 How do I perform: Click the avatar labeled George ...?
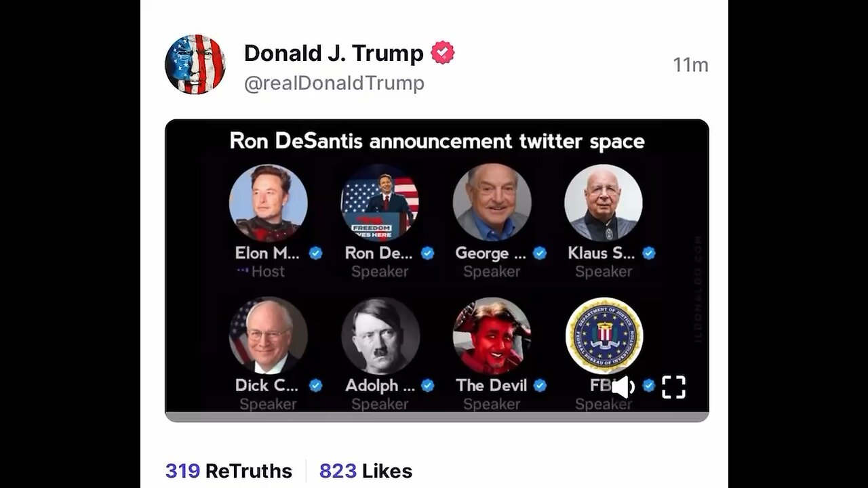coord(492,203)
